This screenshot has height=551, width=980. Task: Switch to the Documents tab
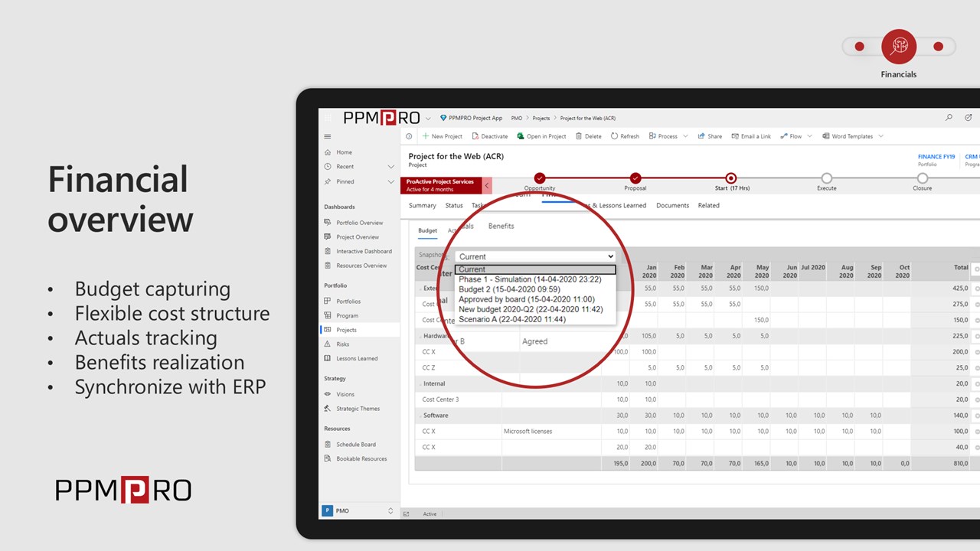(672, 205)
